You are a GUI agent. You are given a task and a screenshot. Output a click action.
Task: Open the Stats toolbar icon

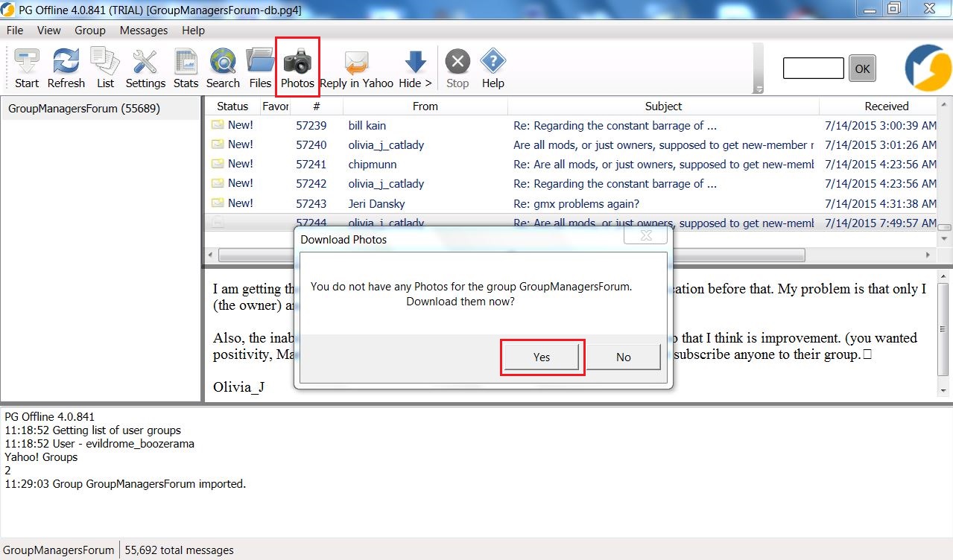pyautogui.click(x=186, y=68)
